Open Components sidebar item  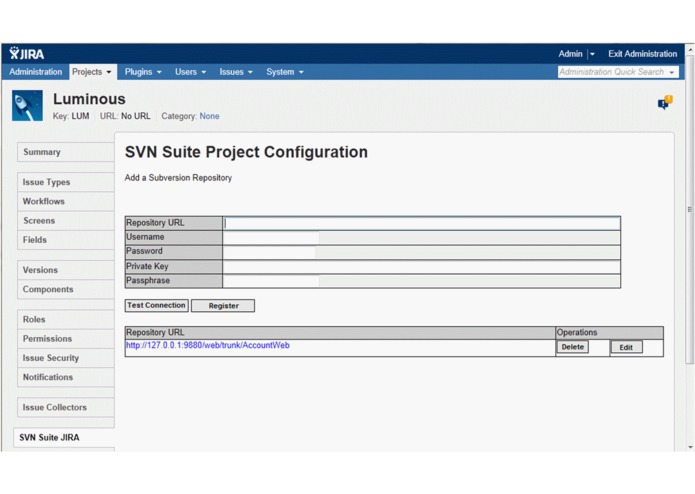click(66, 289)
